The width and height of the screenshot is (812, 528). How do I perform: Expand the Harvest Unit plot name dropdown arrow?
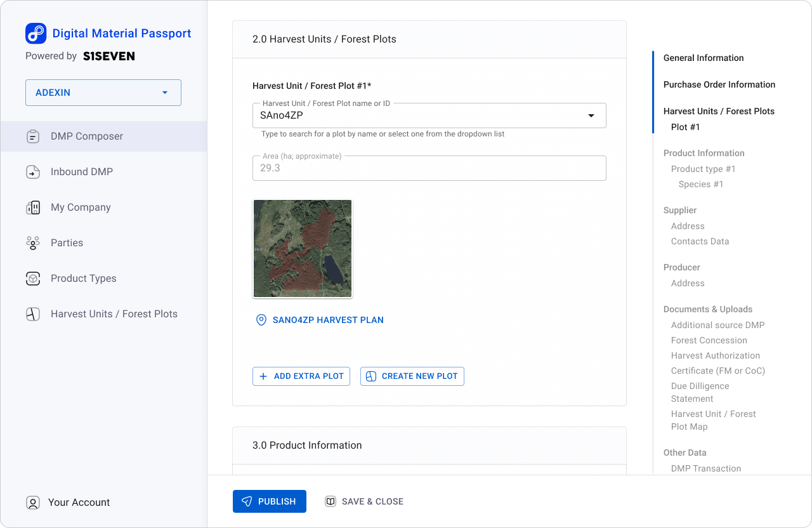pos(591,116)
